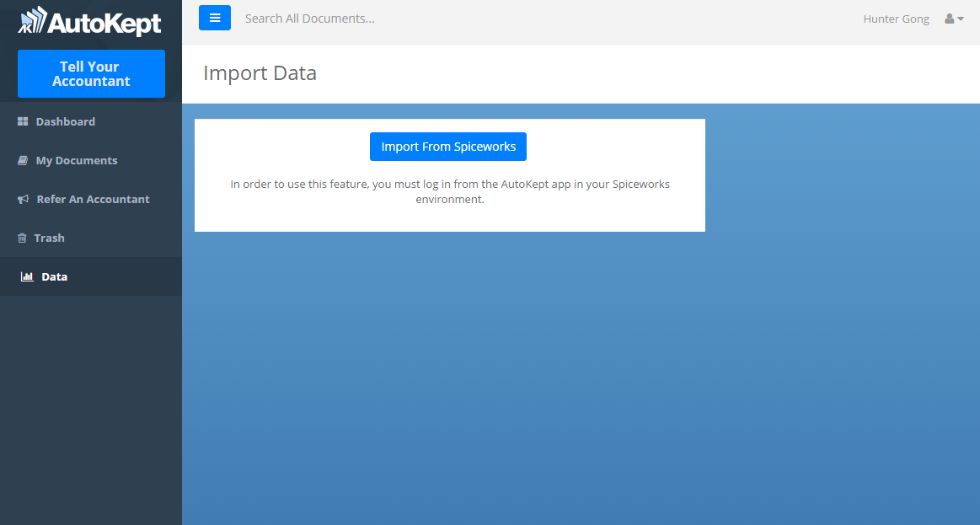
Task: Click the Dashboard grid icon
Action: click(23, 121)
